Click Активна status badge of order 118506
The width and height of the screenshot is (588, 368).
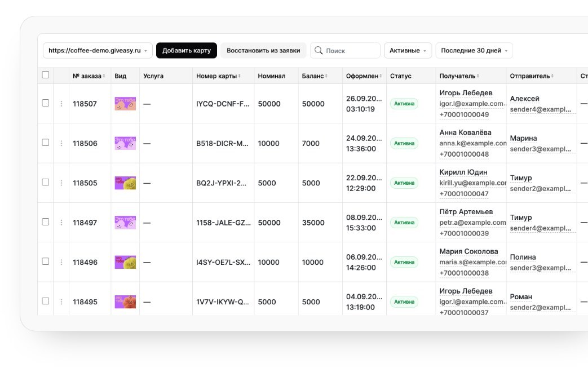coord(404,144)
